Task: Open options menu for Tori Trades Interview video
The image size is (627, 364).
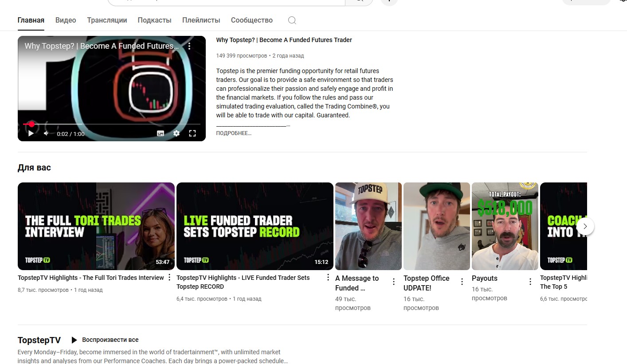Action: point(169,277)
